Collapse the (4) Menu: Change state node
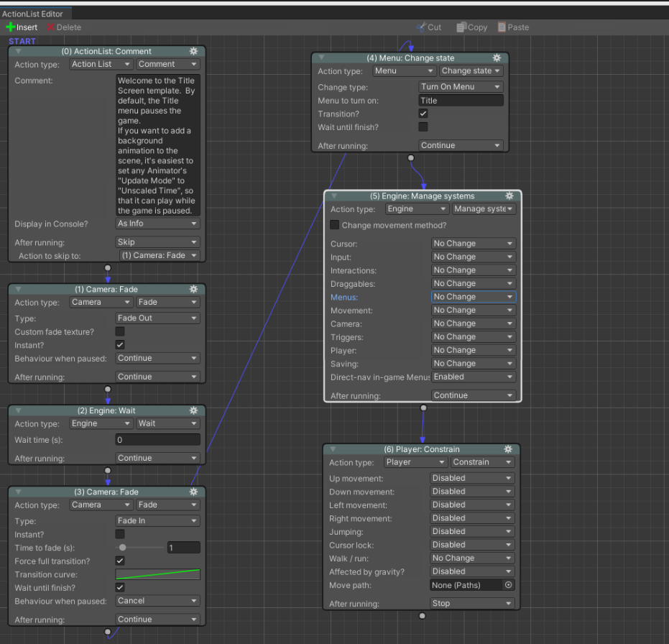The image size is (669, 644). (322, 57)
